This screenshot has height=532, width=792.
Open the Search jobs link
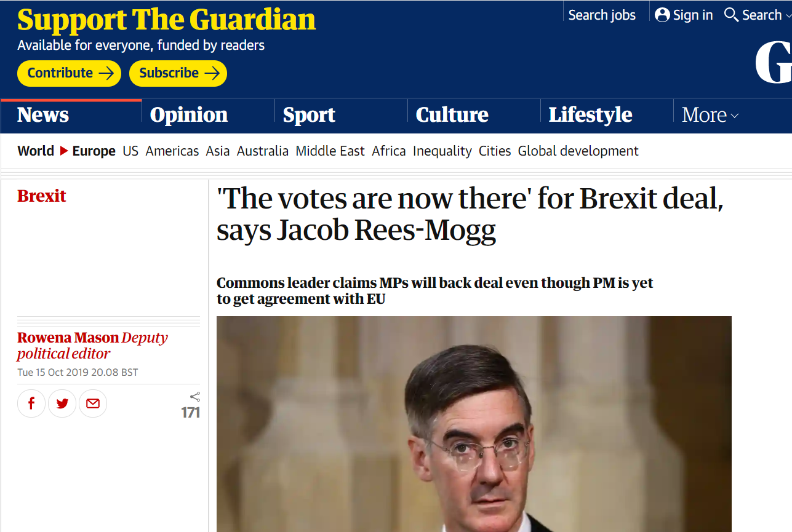(x=602, y=15)
